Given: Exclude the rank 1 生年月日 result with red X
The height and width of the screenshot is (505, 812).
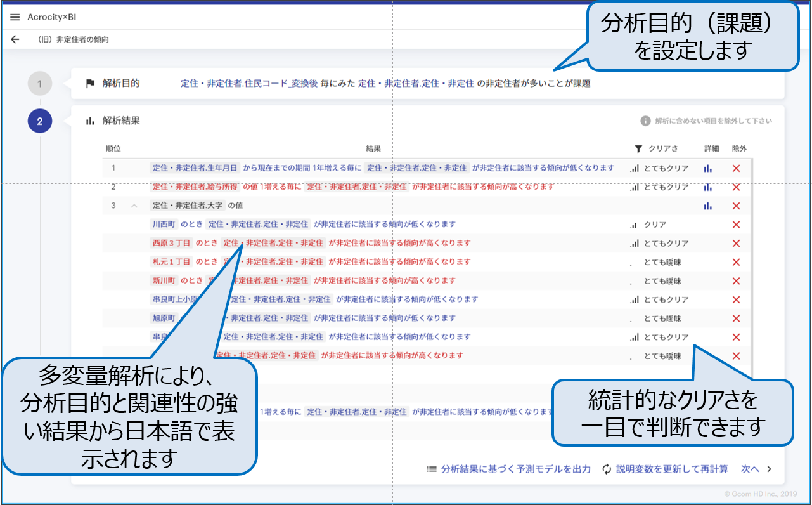Looking at the screenshot, I should click(736, 168).
